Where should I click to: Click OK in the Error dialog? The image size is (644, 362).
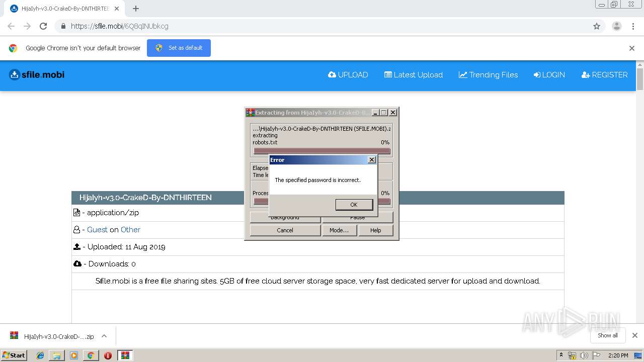click(354, 205)
